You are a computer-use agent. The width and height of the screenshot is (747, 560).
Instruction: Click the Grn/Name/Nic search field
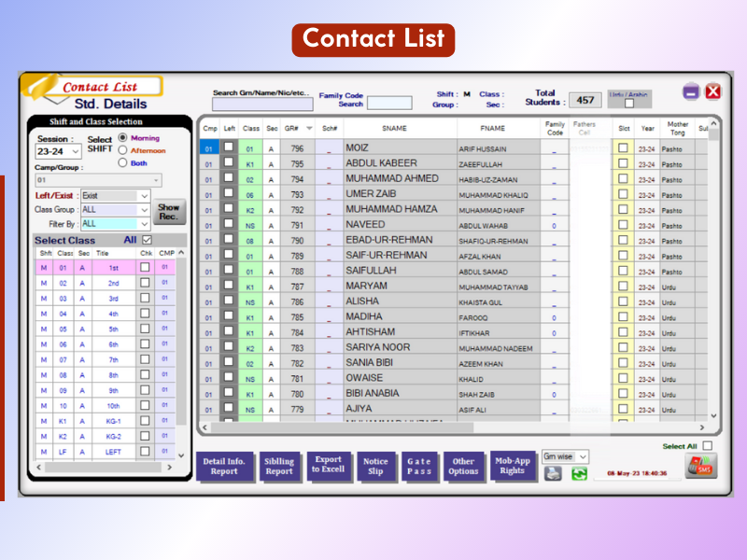(261, 105)
